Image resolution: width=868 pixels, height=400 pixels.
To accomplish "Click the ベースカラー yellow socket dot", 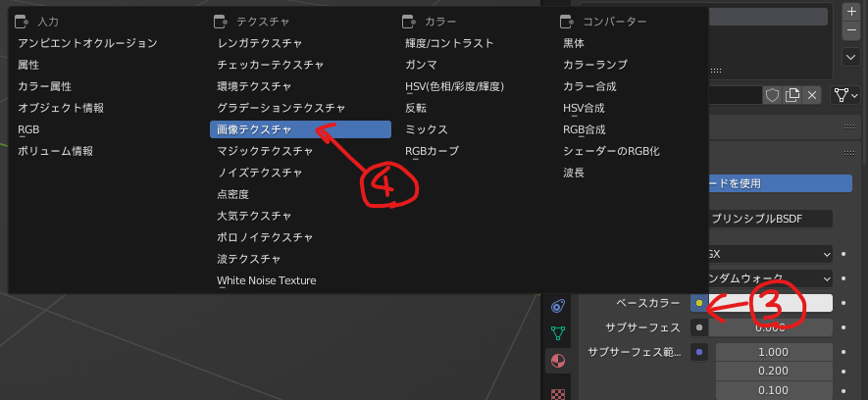I will tap(698, 303).
